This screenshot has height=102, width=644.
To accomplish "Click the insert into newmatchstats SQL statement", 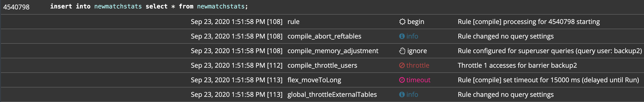I will (149, 7).
